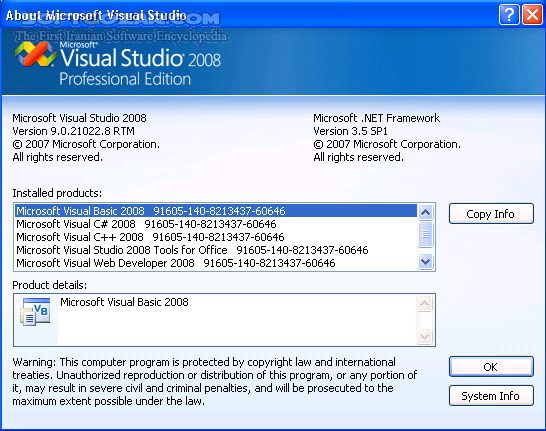Click product details scroll up arrow

(424, 303)
